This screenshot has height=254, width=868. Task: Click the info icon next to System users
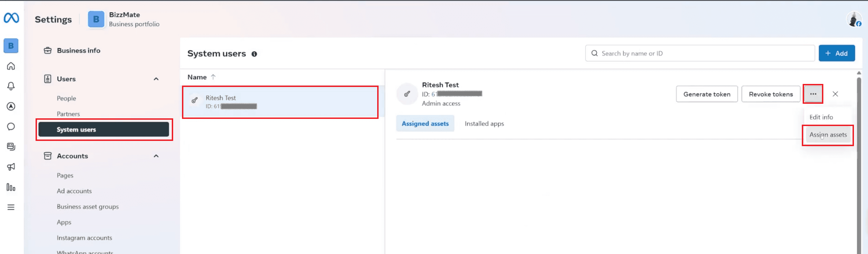254,54
